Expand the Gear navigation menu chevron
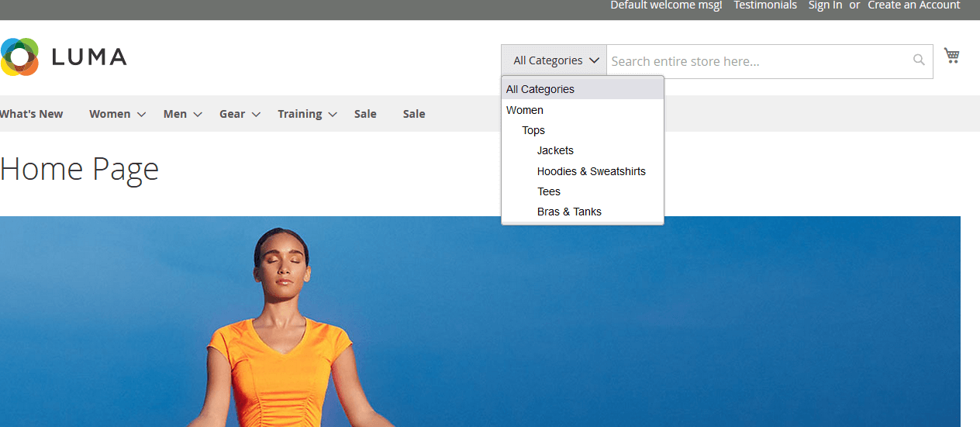The image size is (980, 427). click(256, 115)
